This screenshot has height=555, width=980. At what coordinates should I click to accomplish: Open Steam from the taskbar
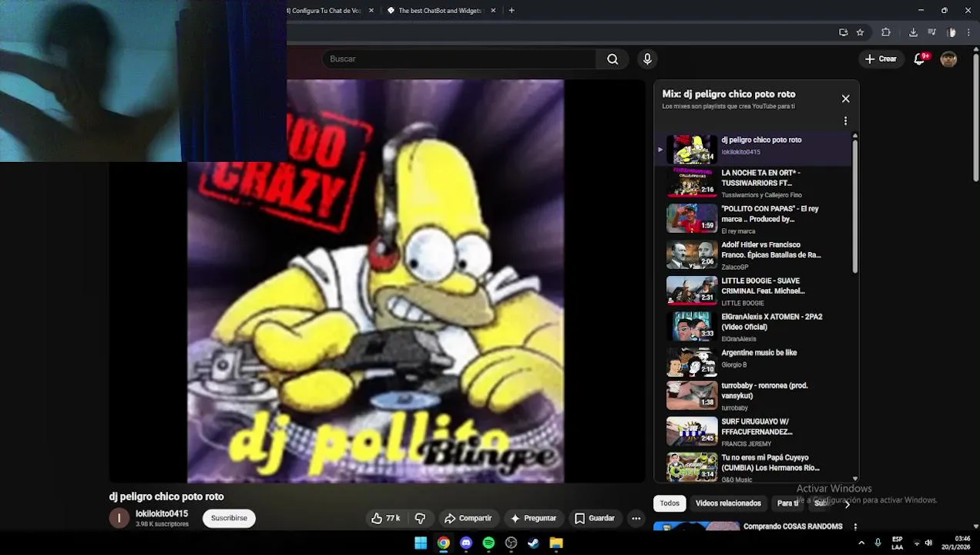[x=533, y=543]
